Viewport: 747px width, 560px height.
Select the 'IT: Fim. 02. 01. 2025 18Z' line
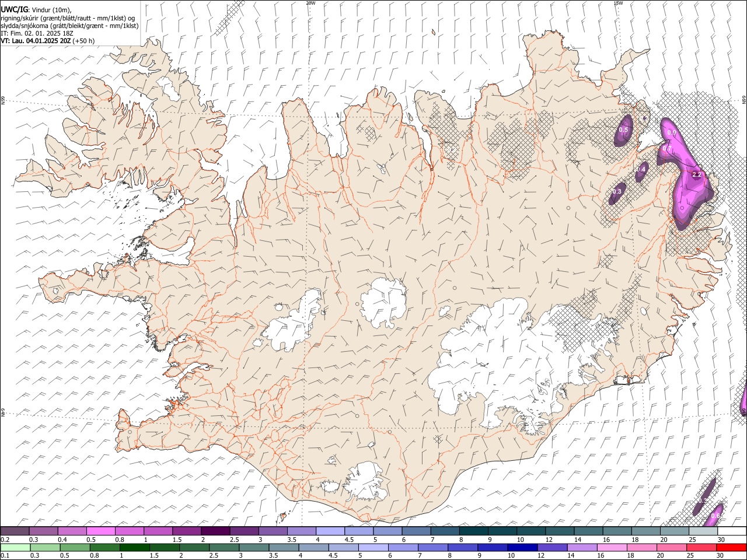click(37, 33)
